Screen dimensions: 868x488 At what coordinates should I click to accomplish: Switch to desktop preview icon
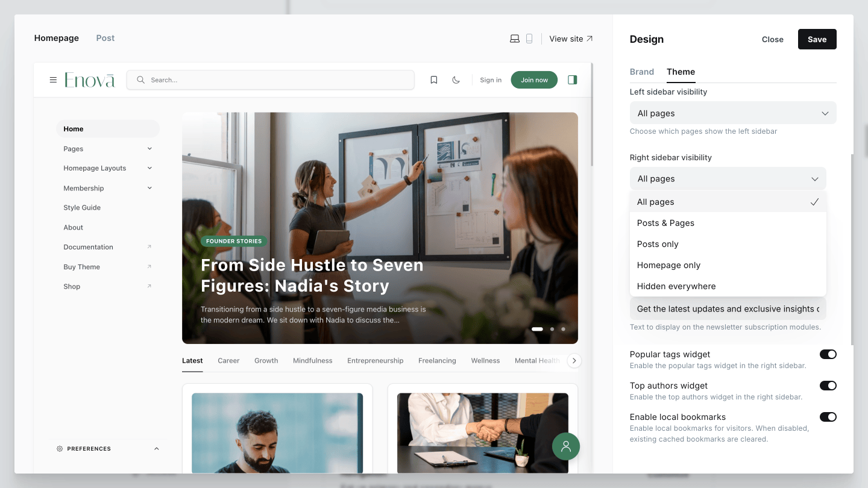coord(515,39)
